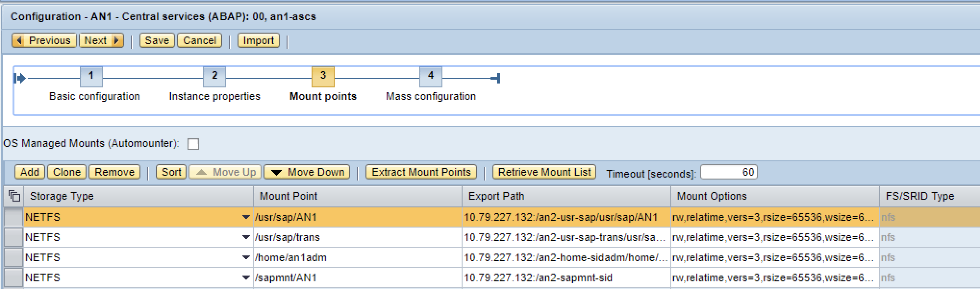Save the configuration
980x289 pixels.
pos(157,40)
